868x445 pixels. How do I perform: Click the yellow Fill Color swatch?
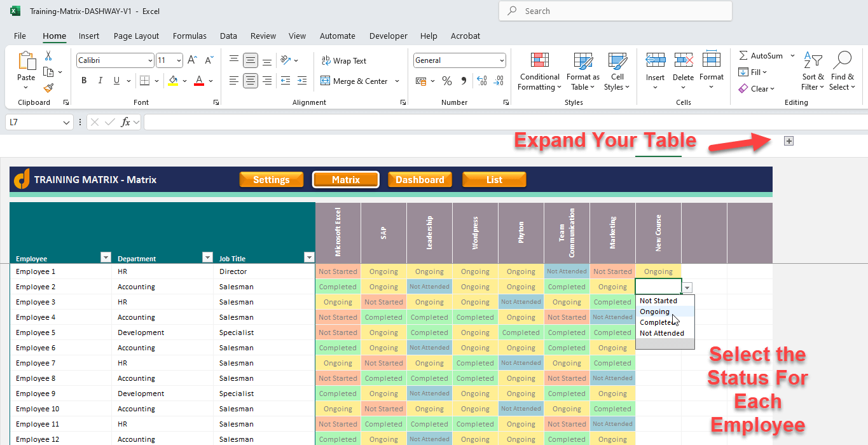[173, 81]
